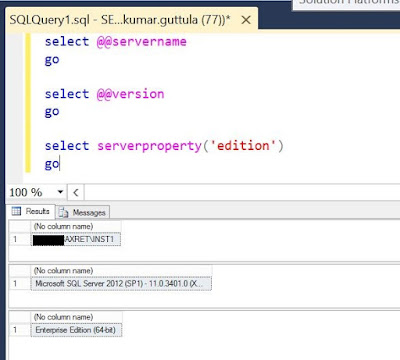Click the first go statement

click(x=52, y=61)
